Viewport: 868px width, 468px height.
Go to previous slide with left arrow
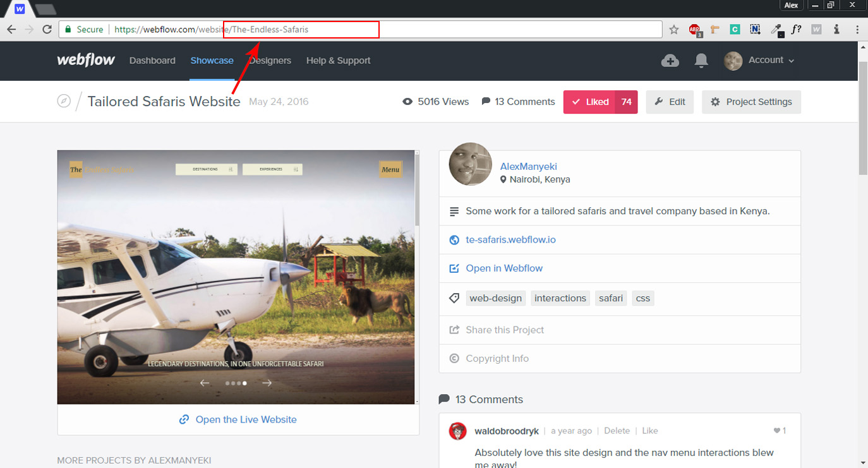[x=205, y=383]
